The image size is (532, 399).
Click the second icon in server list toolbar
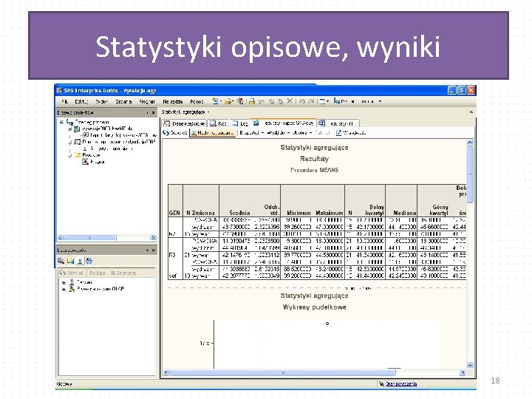70,261
